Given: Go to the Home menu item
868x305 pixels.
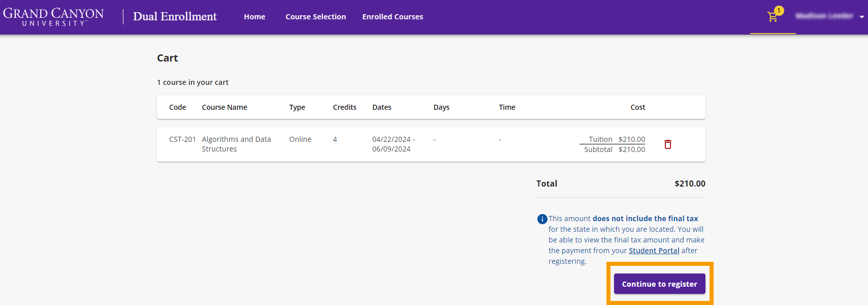Looking at the screenshot, I should [254, 17].
